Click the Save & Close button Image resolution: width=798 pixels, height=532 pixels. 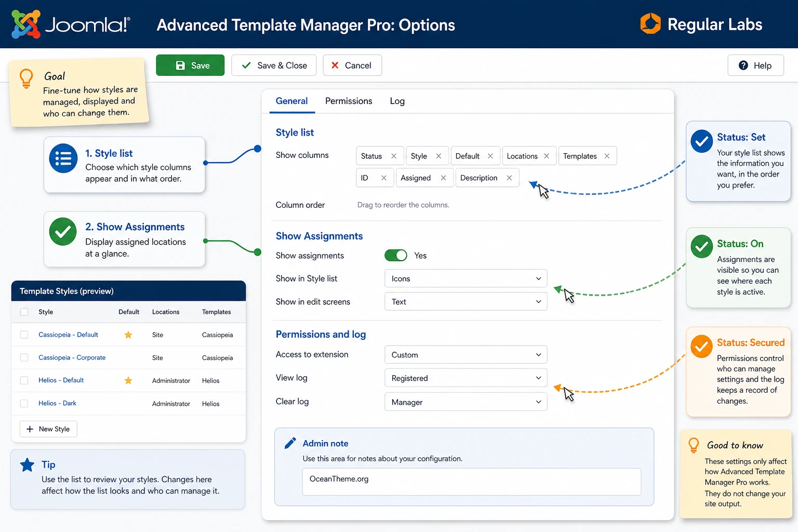coord(274,65)
